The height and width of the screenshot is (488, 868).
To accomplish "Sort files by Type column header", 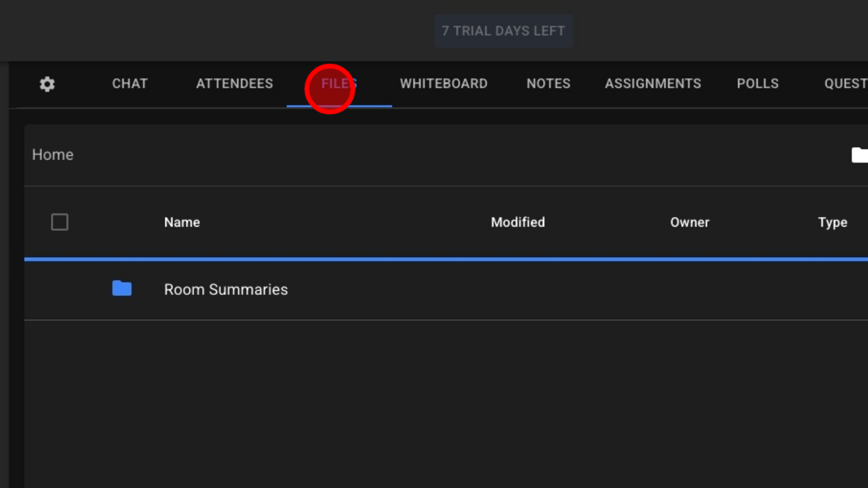I will pos(833,222).
